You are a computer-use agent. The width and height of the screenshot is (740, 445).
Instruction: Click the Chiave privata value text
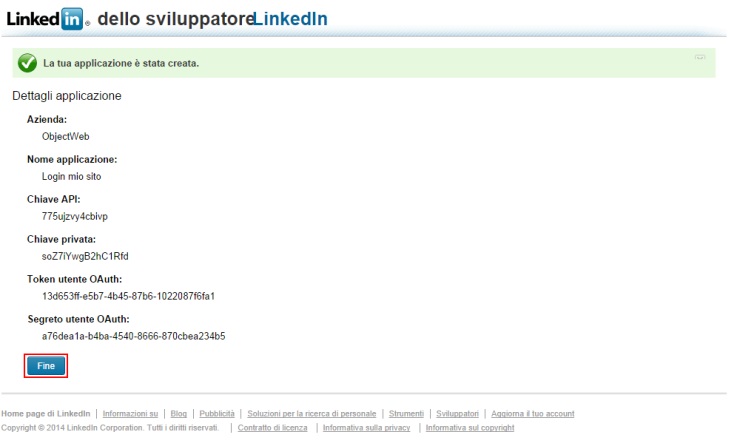(85, 256)
